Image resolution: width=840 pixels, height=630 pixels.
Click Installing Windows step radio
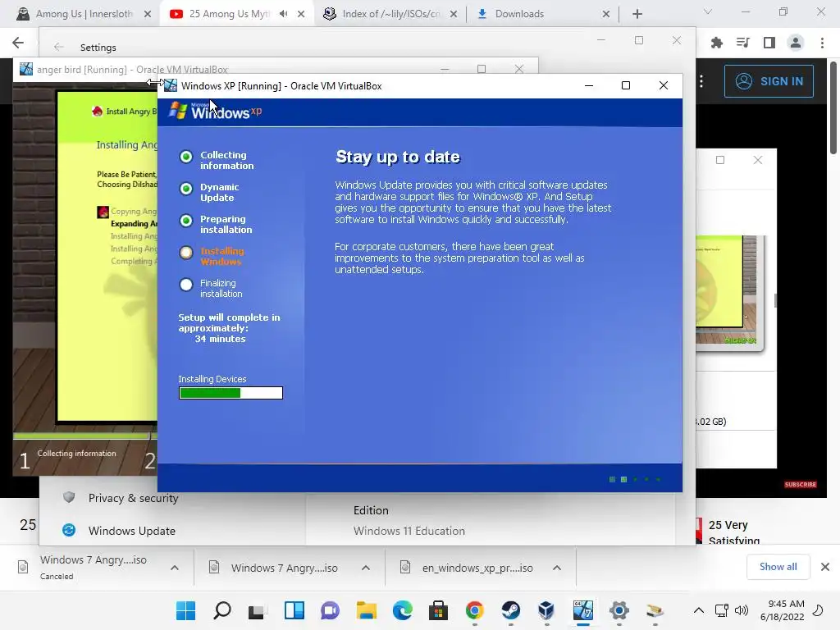[186, 253]
